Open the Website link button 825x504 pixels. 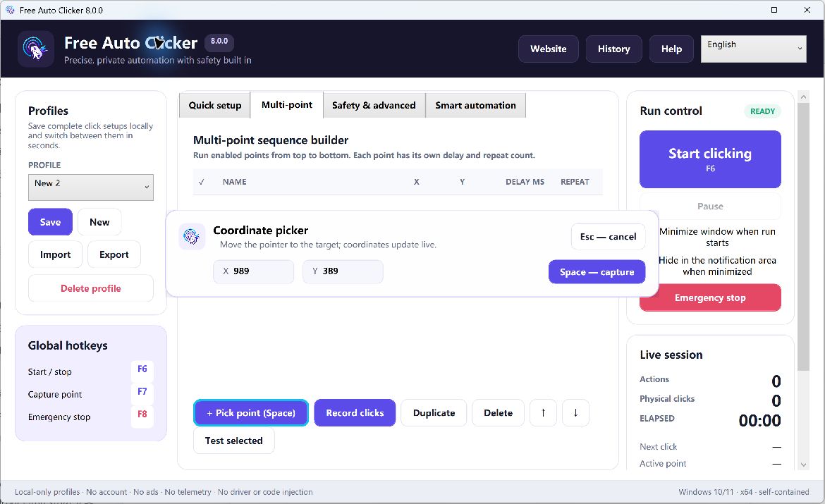pyautogui.click(x=549, y=49)
